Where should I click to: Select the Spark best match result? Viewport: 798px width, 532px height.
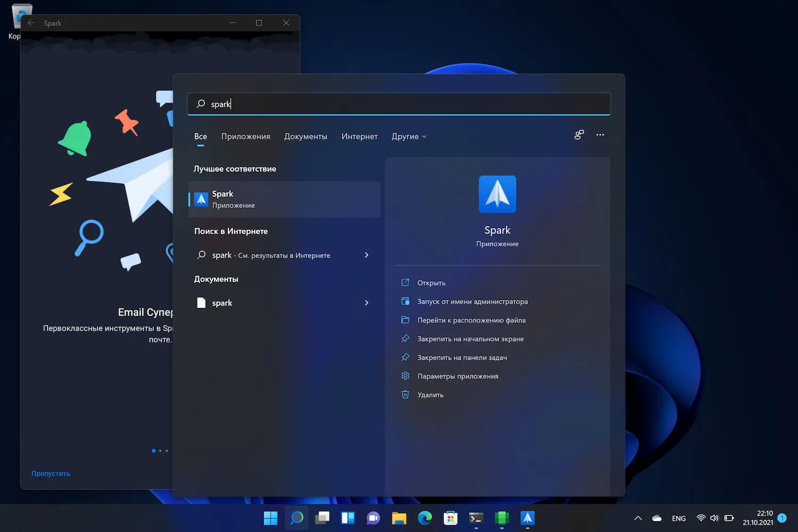click(x=285, y=199)
